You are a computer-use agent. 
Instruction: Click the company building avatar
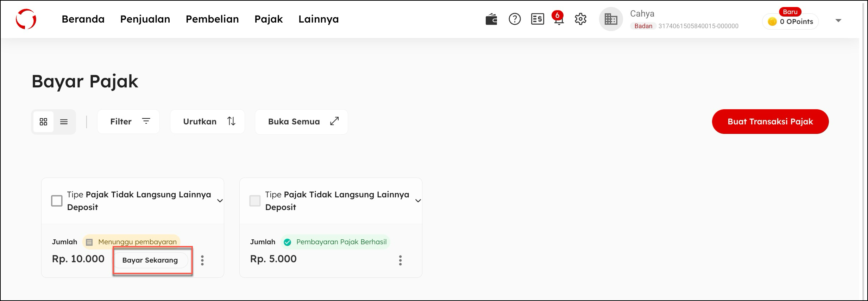pyautogui.click(x=611, y=19)
